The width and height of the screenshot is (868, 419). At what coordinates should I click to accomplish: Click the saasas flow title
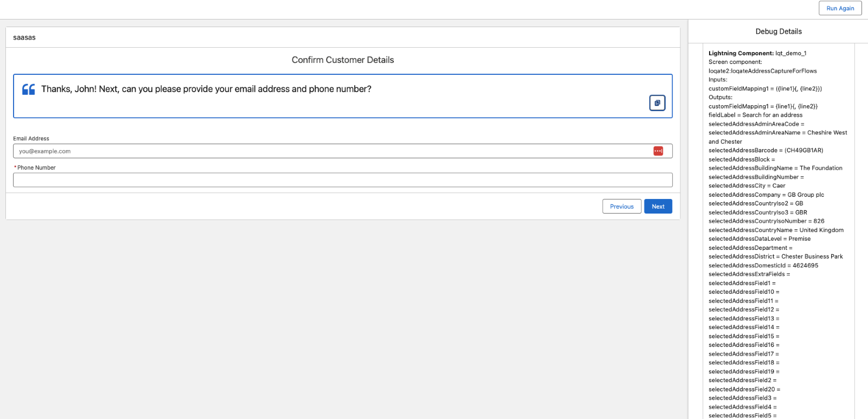(x=24, y=37)
